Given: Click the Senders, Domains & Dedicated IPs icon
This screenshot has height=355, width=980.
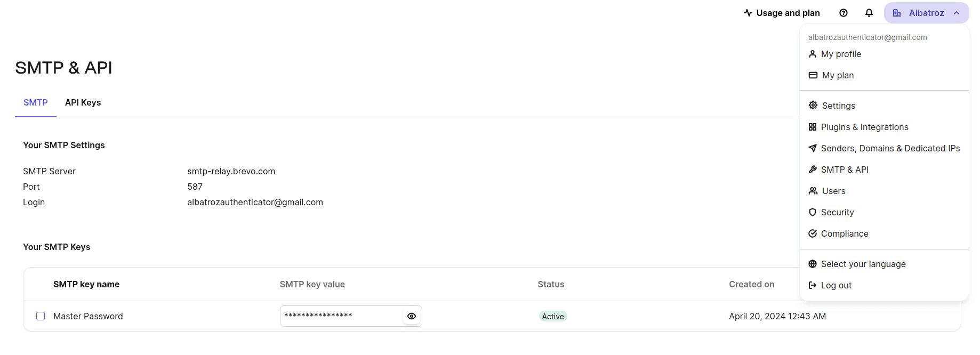Looking at the screenshot, I should pyautogui.click(x=813, y=148).
